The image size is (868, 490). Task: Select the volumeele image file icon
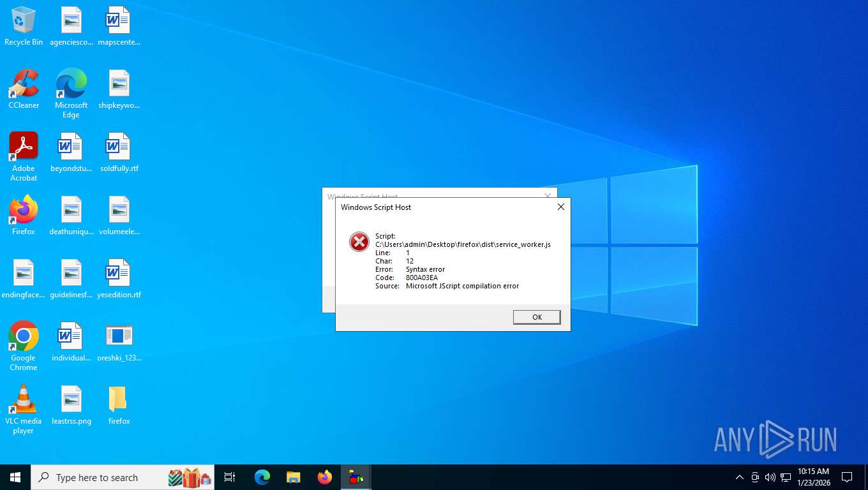[x=119, y=216]
